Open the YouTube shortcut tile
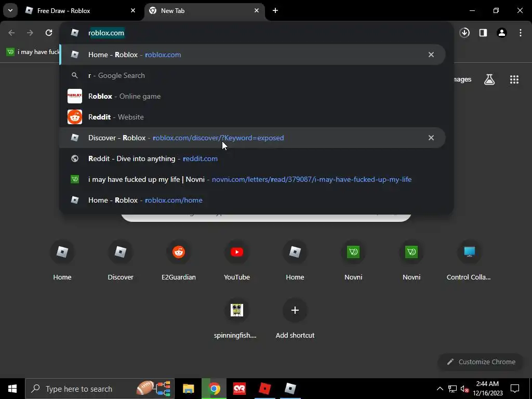The height and width of the screenshot is (399, 532). [x=237, y=261]
